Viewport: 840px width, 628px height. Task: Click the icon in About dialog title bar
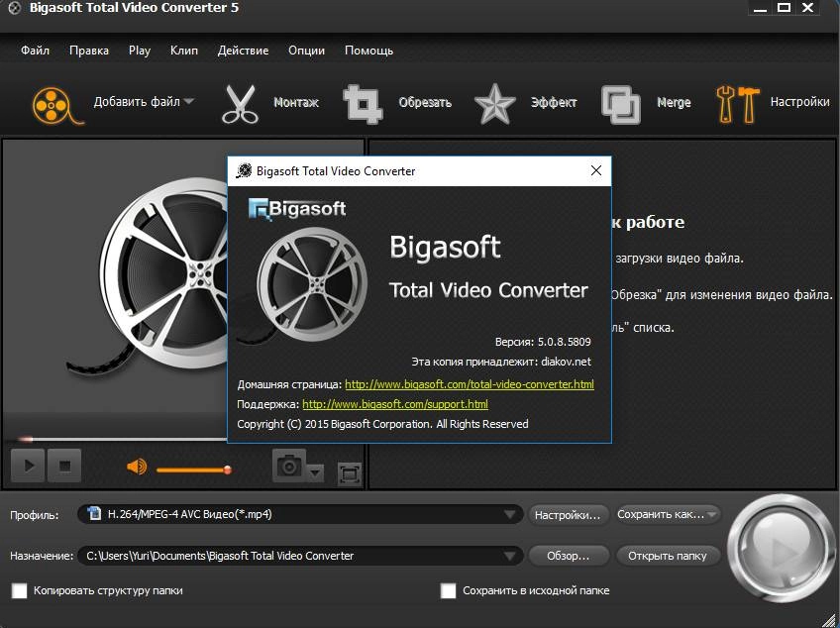tap(244, 171)
